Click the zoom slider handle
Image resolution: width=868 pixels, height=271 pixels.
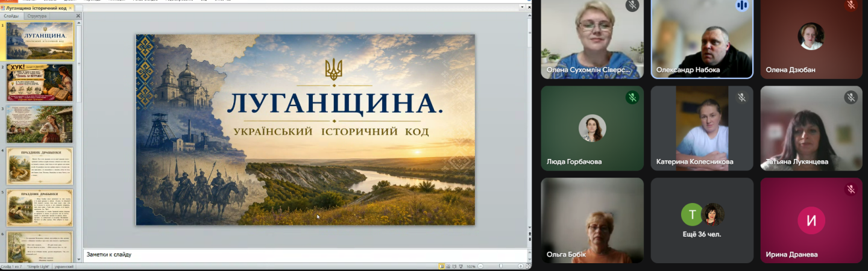tap(501, 266)
